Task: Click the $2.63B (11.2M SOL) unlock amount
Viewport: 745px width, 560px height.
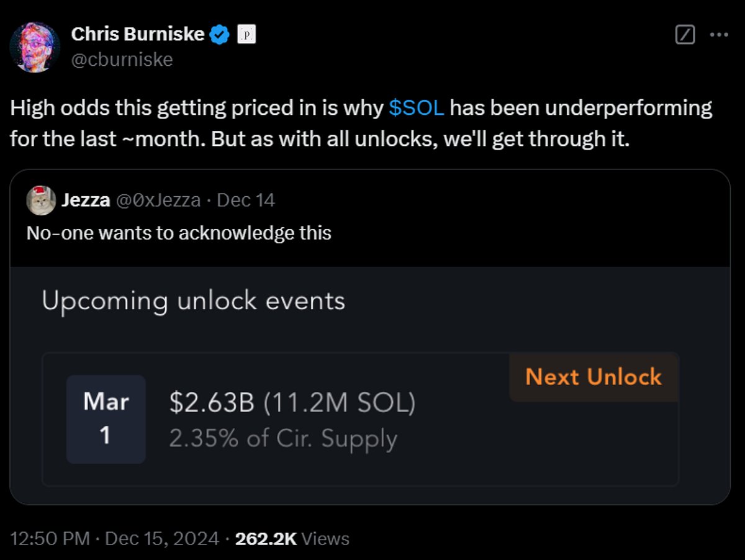Action: pos(292,404)
